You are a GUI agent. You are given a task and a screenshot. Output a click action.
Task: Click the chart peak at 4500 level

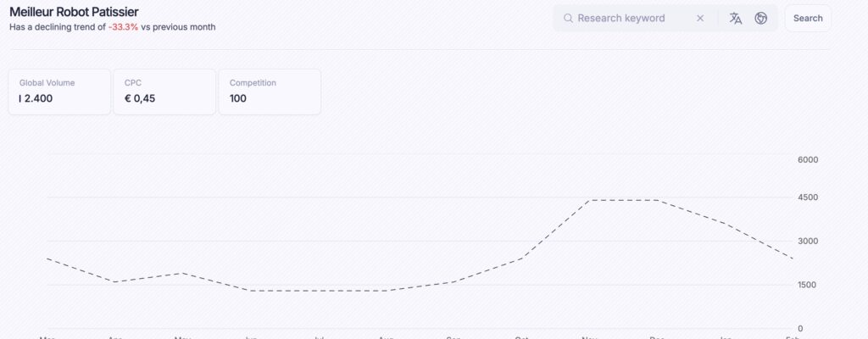(x=623, y=200)
